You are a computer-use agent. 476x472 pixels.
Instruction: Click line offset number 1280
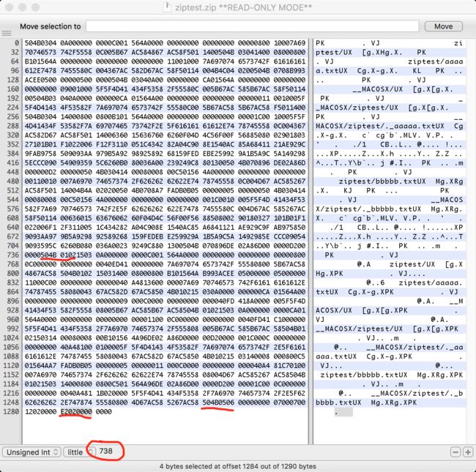click(x=11, y=412)
